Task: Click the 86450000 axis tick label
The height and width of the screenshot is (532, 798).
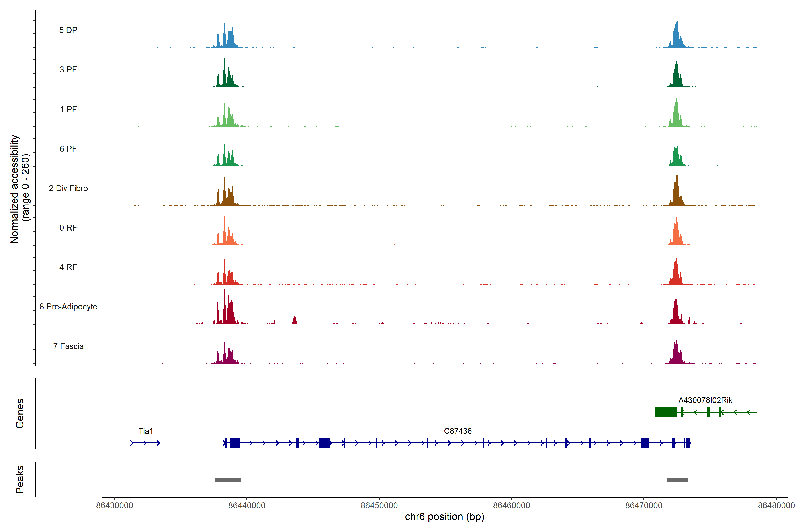Action: (379, 506)
